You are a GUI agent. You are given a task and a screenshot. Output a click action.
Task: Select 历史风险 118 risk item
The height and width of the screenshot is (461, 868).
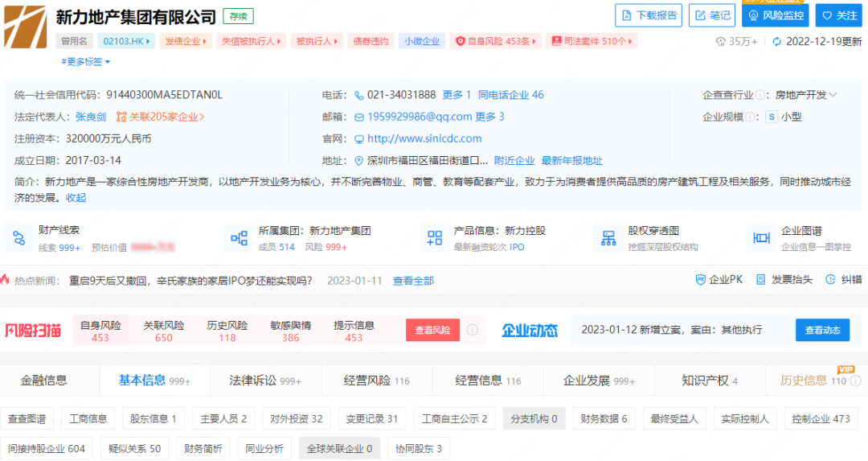pyautogui.click(x=227, y=331)
